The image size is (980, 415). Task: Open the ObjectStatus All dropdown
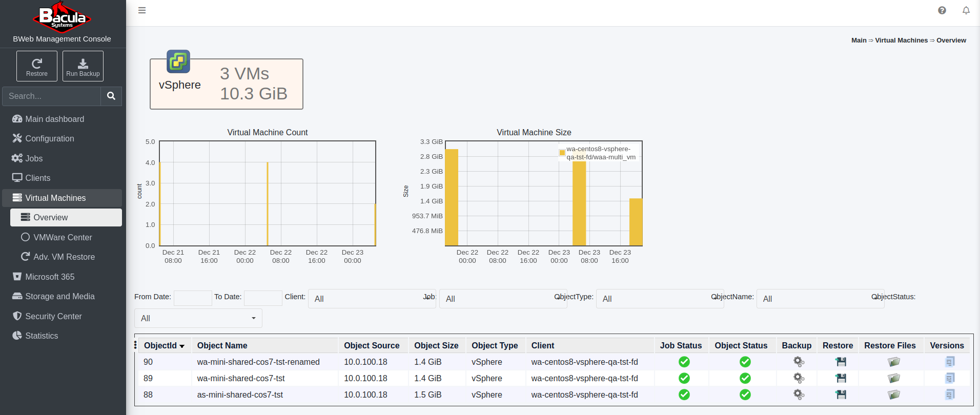pos(198,318)
